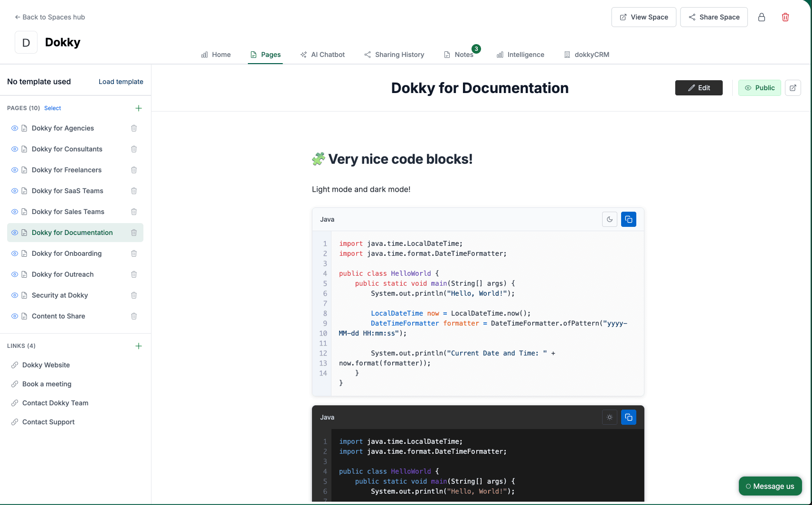Click the red trash icon to delete space
Viewport: 812px width, 505px height.
[x=785, y=17]
